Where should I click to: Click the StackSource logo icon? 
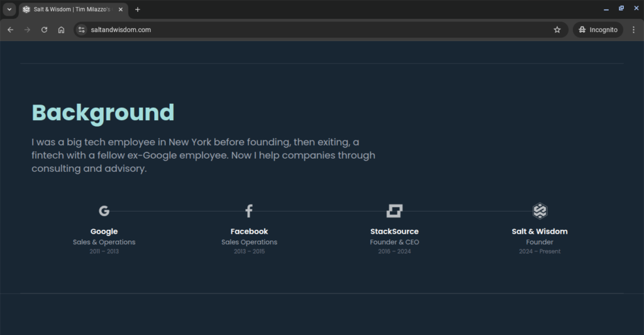394,211
